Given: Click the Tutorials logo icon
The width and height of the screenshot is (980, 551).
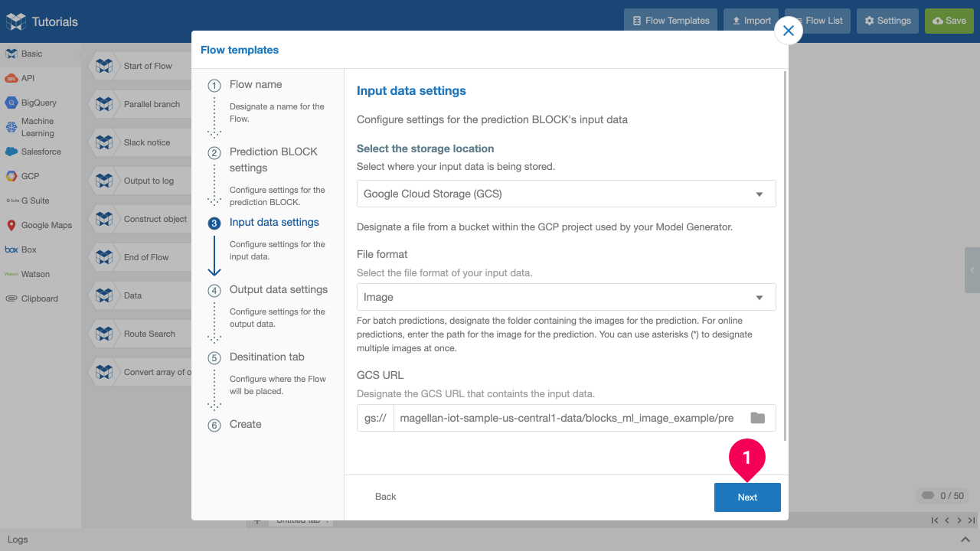Looking at the screenshot, I should coord(16,21).
